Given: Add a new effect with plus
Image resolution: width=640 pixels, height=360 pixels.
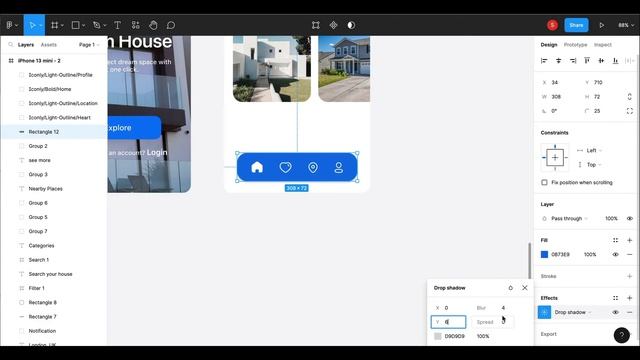Looking at the screenshot, I should pyautogui.click(x=629, y=298).
